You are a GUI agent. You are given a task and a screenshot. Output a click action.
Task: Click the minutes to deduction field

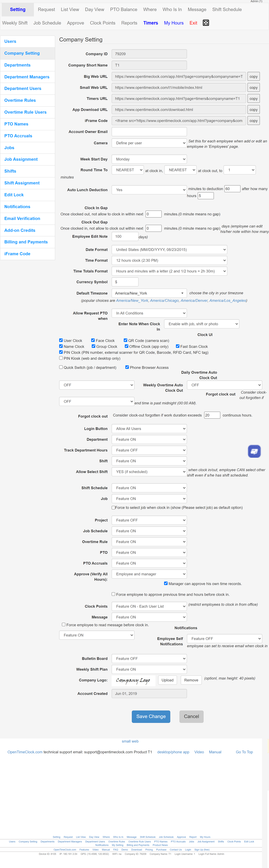pos(232,189)
